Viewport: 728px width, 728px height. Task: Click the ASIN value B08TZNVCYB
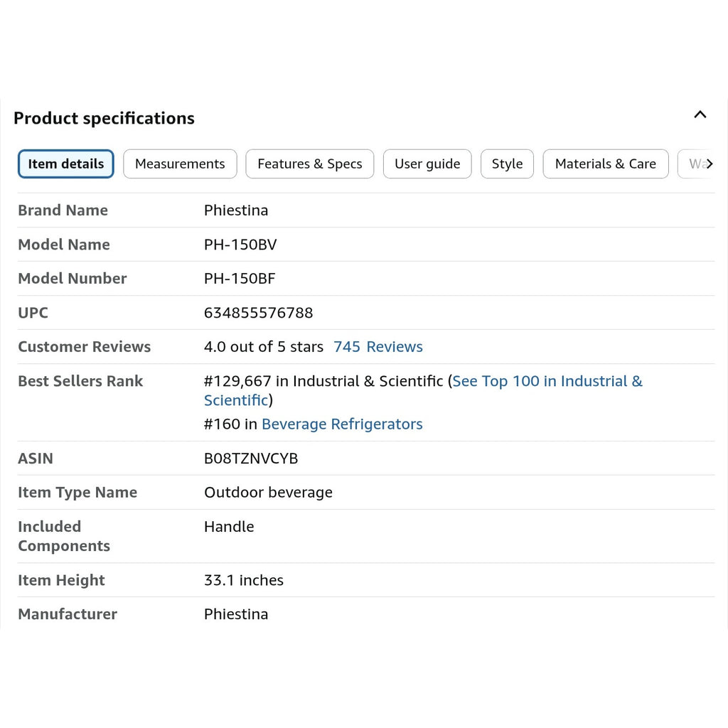251,459
